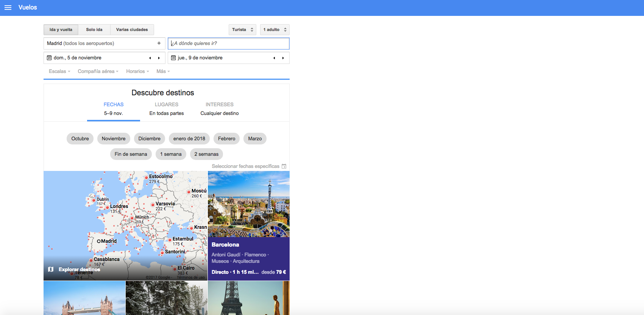Select Solo ida trip type
Viewport: 644px width, 315px height.
coord(94,29)
